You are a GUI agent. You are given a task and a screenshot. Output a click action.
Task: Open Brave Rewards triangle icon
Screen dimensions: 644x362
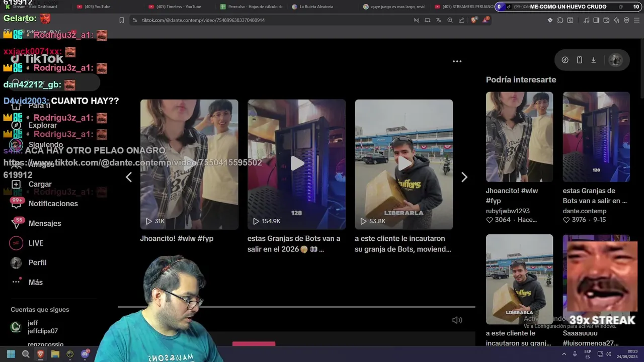(x=486, y=20)
